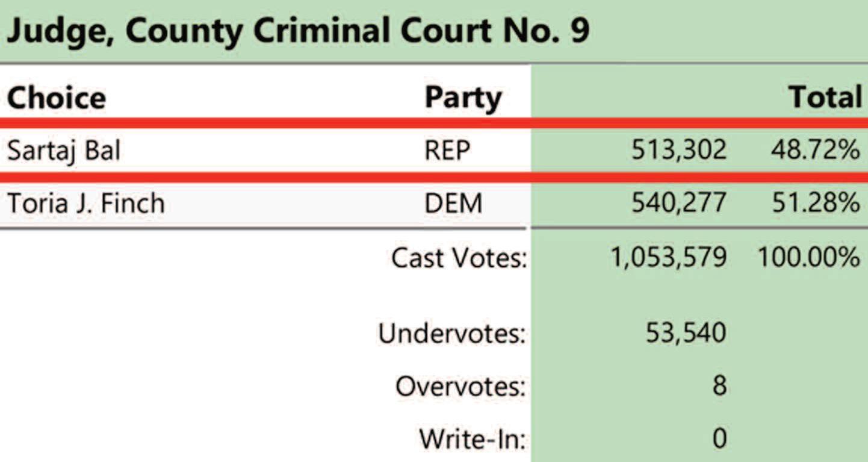Click the Cast Votes label
The height and width of the screenshot is (462, 868).
pos(459,258)
